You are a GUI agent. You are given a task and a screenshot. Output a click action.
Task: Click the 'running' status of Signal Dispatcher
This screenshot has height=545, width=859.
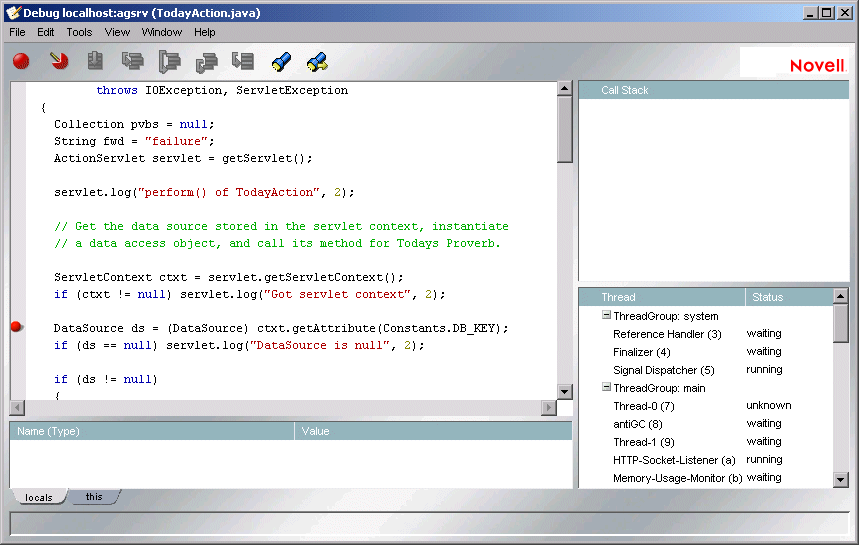coord(764,369)
